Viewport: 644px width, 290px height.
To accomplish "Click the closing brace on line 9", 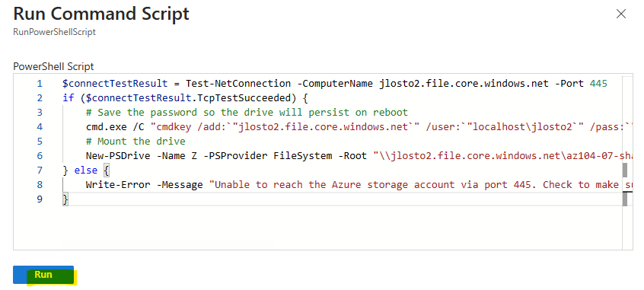I will (x=65, y=199).
